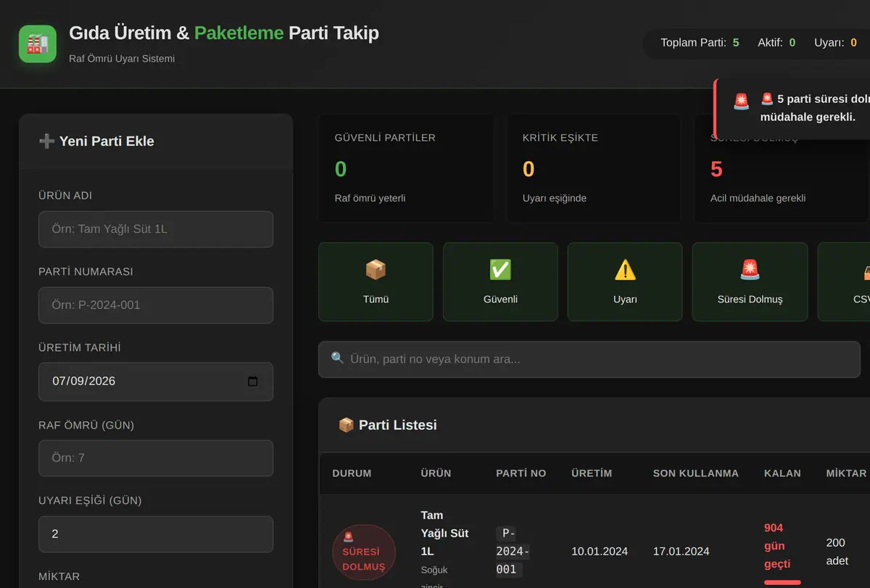The width and height of the screenshot is (870, 588).
Task: Click the Üretim Tarihi date field
Action: click(156, 381)
